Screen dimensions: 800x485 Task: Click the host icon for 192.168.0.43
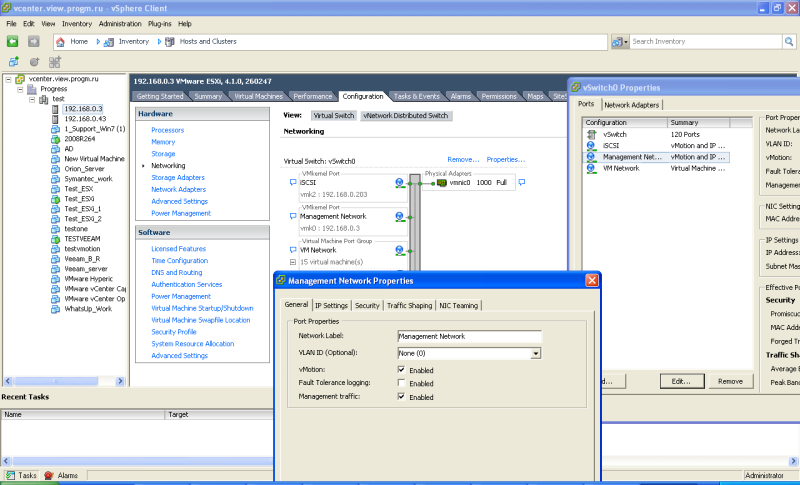pos(55,119)
